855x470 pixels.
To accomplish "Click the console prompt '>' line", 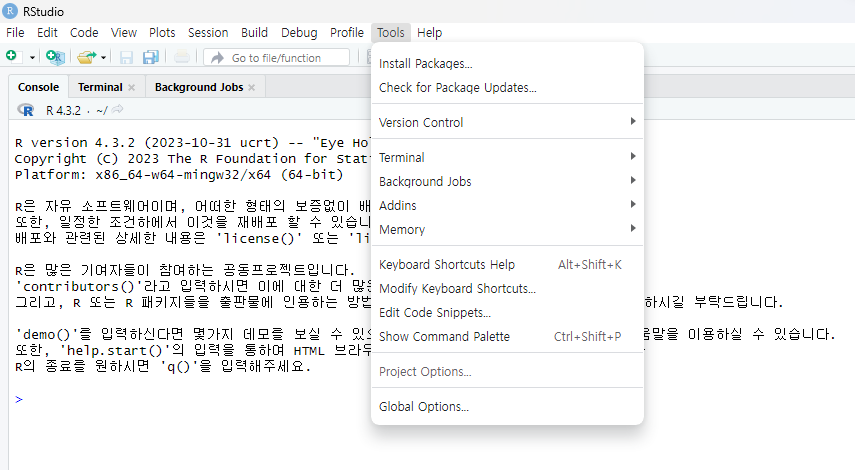I will point(19,399).
